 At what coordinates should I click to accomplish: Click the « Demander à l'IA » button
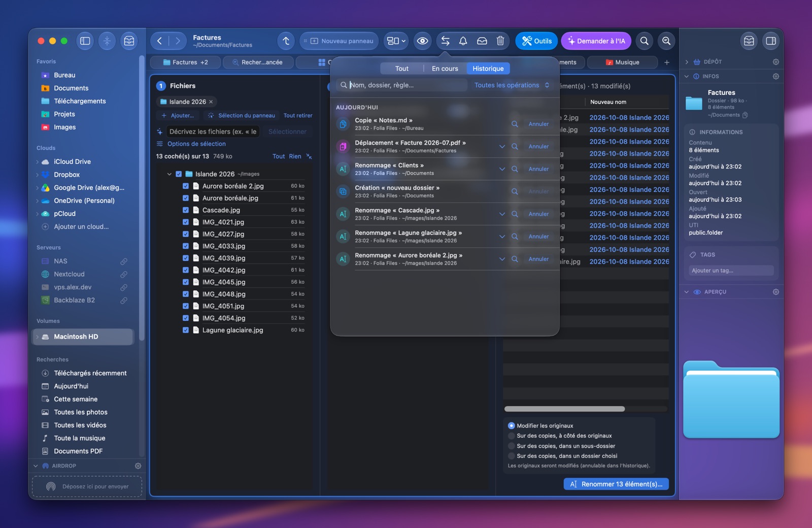(596, 41)
